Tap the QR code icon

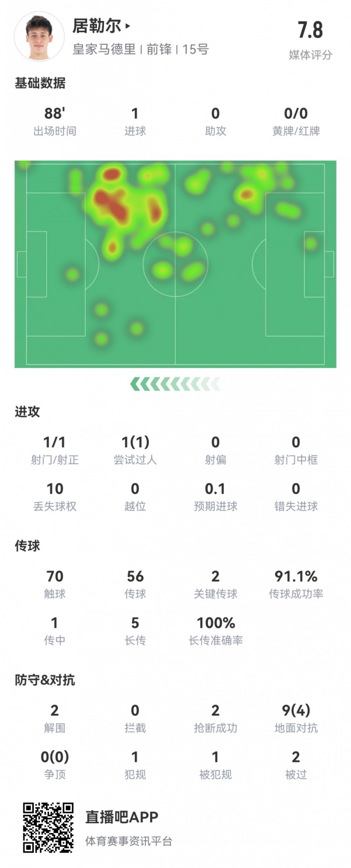(48, 827)
